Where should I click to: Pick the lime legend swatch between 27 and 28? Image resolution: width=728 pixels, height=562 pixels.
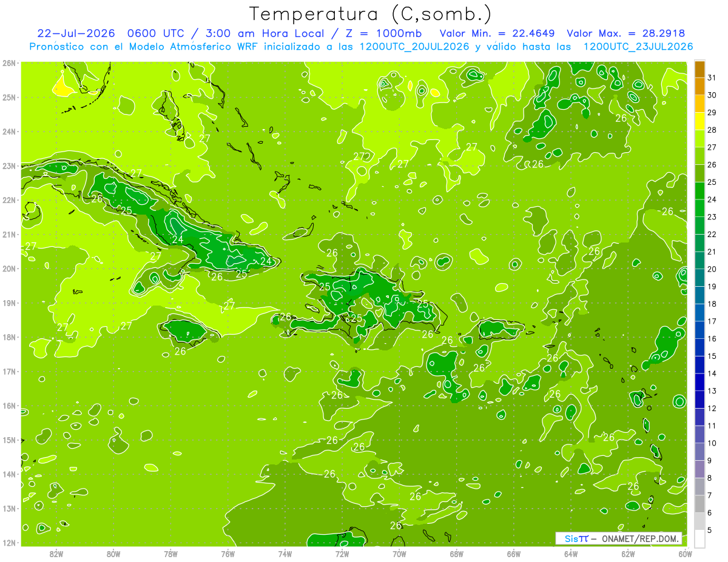(699, 139)
